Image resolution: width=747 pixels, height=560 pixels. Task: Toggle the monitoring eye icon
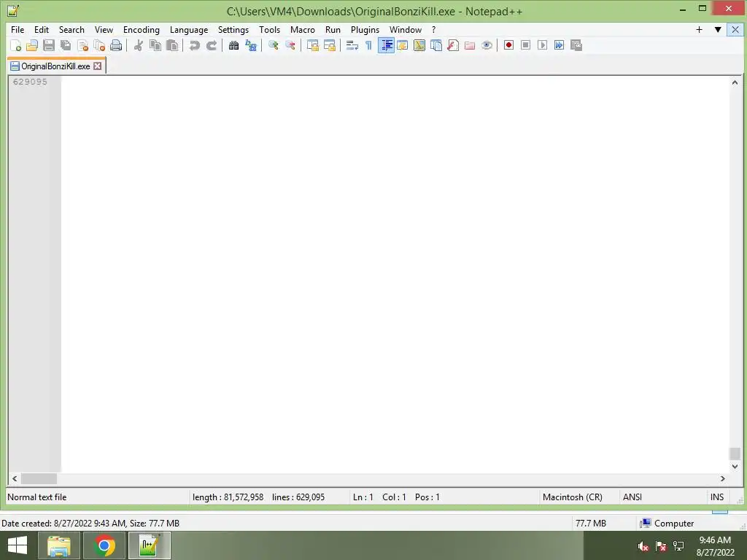(x=487, y=45)
